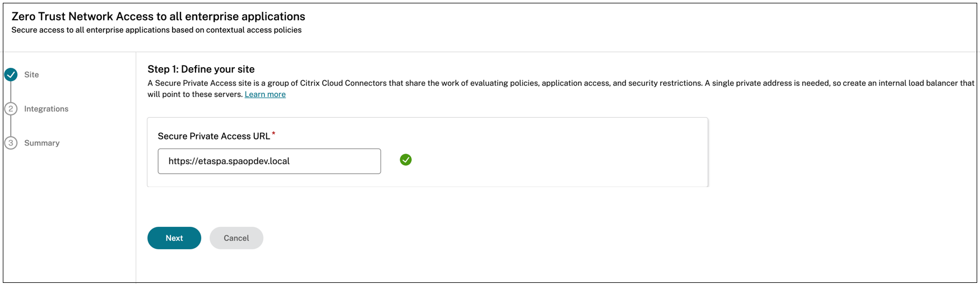
Task: Go to the Integrations step
Action: (x=46, y=109)
